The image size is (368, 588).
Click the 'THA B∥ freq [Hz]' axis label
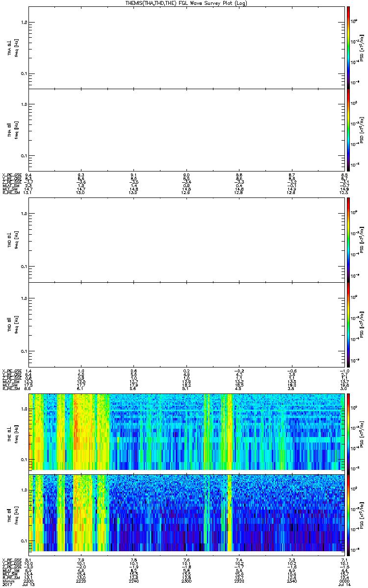(13, 130)
